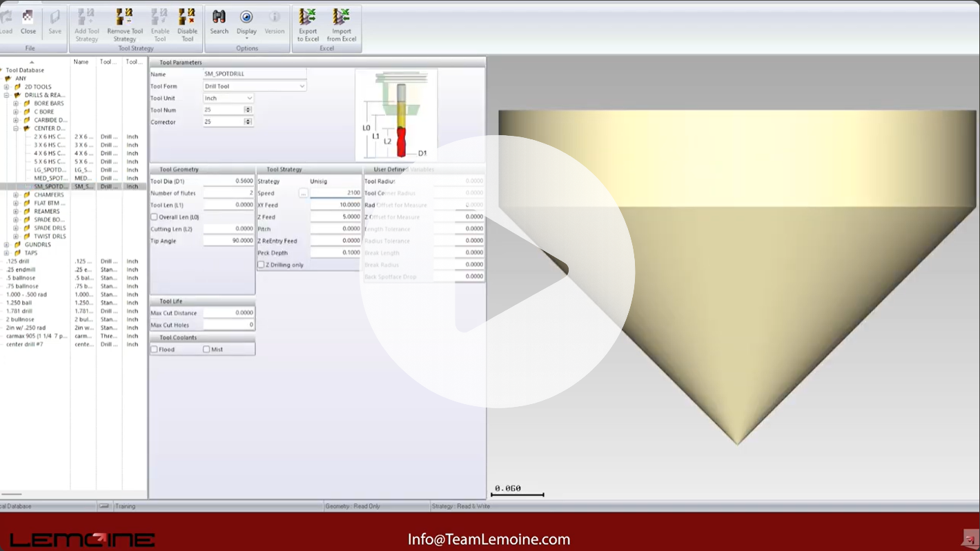980x551 pixels.
Task: Click the Corrector stepper arrows
Action: click(x=248, y=122)
